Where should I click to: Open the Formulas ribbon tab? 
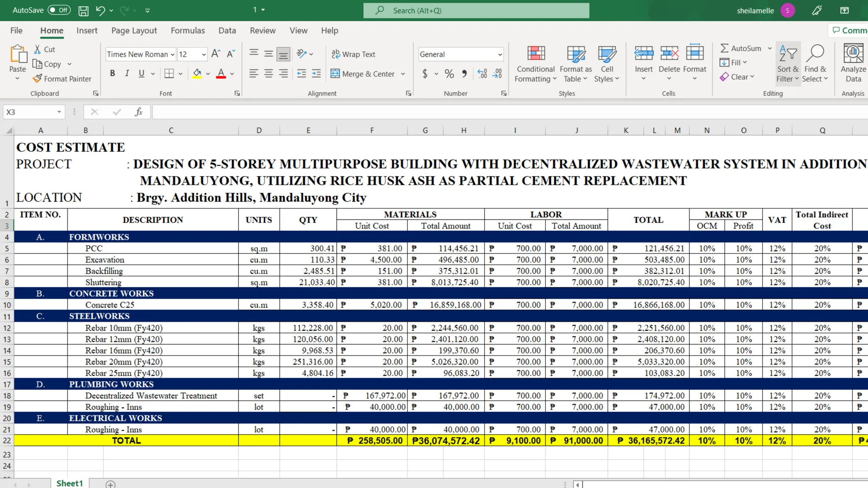click(187, 30)
